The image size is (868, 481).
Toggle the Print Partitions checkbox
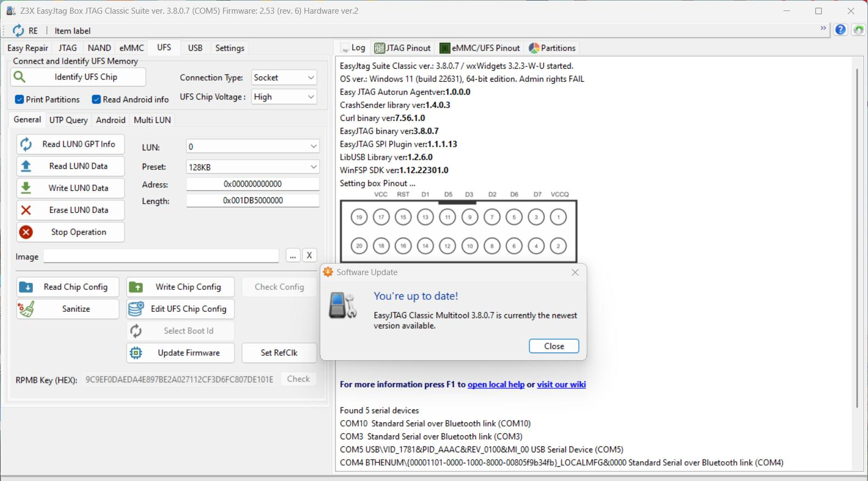coord(19,99)
